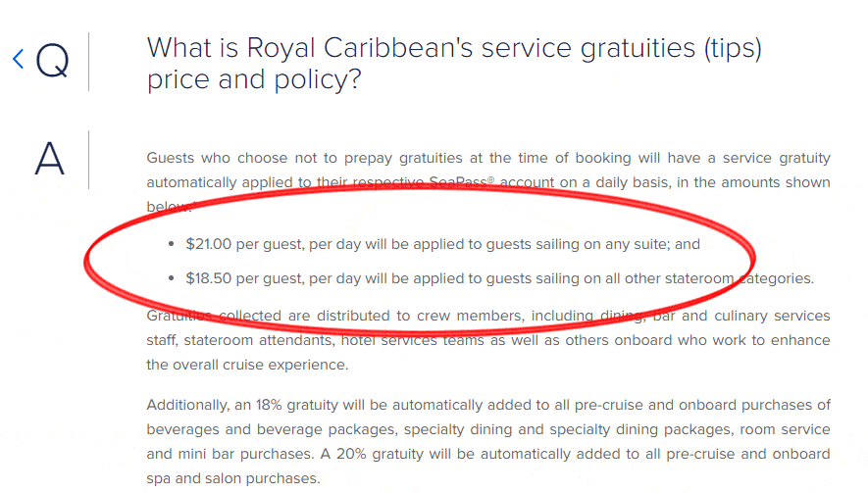Click the paragraph starting Gratuities collected

point(488,340)
